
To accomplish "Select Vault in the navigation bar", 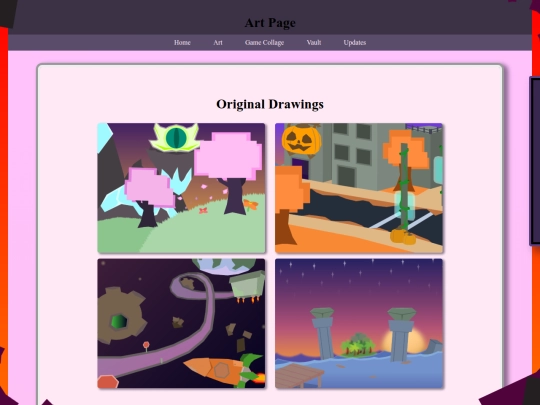I will point(314,42).
